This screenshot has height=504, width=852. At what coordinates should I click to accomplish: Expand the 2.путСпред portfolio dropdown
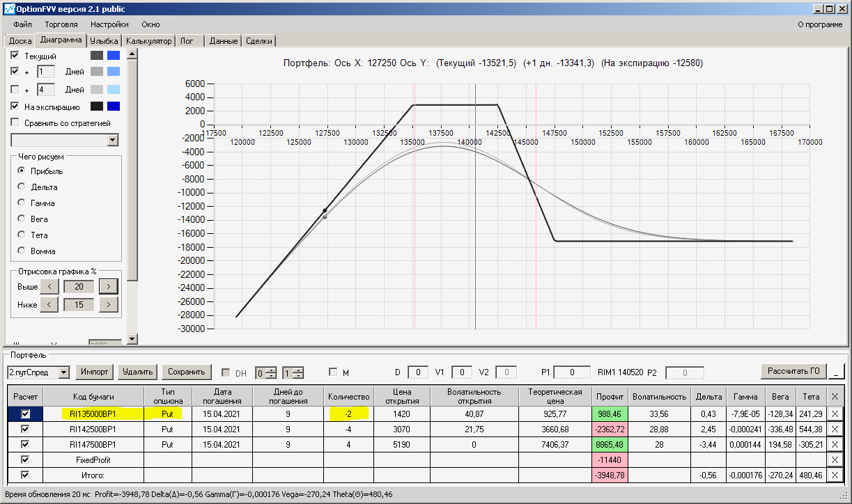(x=64, y=372)
